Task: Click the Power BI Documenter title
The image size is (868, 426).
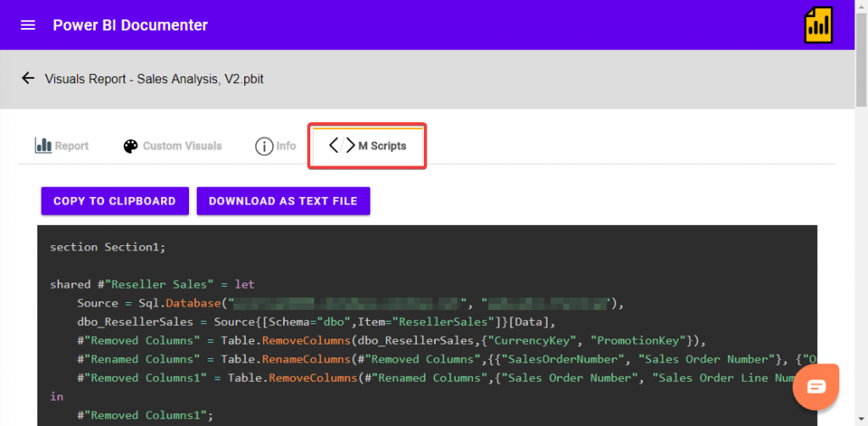Action: 130,25
